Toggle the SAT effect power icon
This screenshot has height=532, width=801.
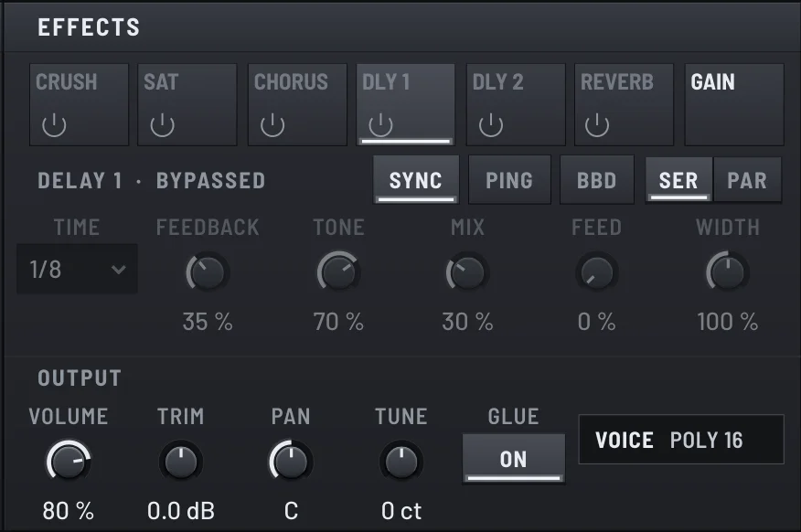click(163, 125)
